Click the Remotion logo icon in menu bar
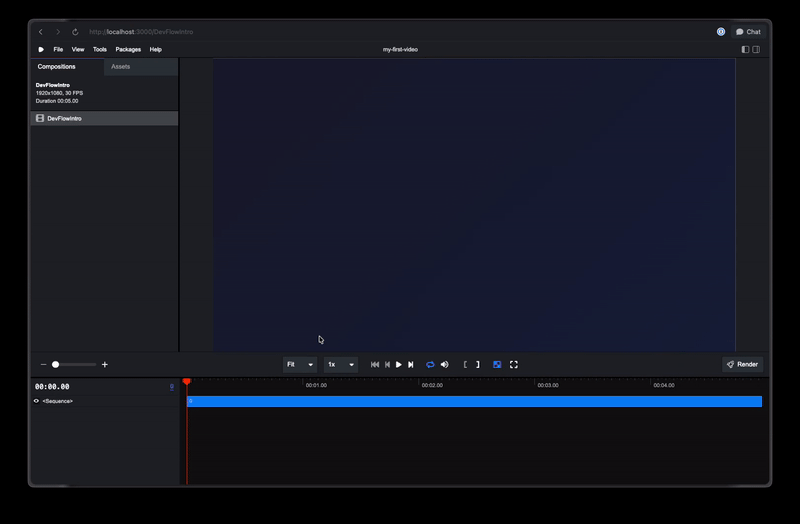Screen dimensions: 800x524 coord(41,49)
